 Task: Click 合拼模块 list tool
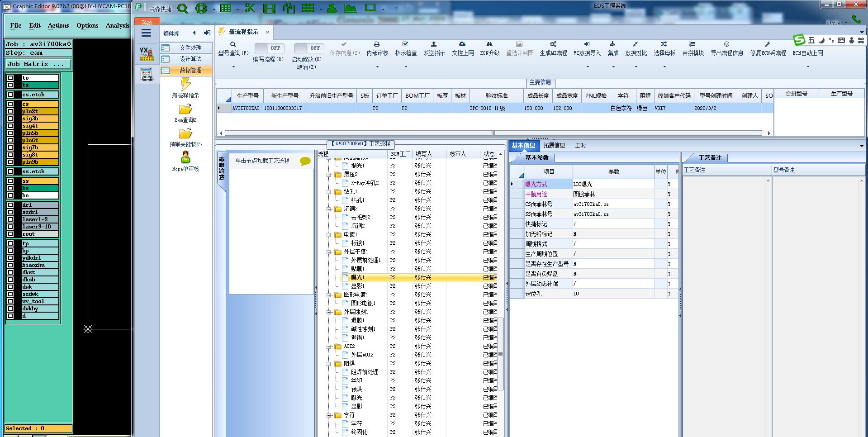693,49
